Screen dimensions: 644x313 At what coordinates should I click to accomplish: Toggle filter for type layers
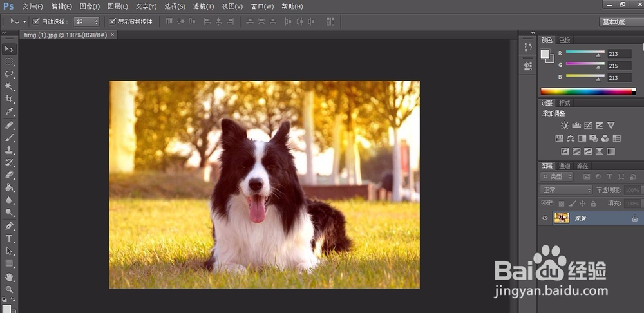tap(609, 176)
